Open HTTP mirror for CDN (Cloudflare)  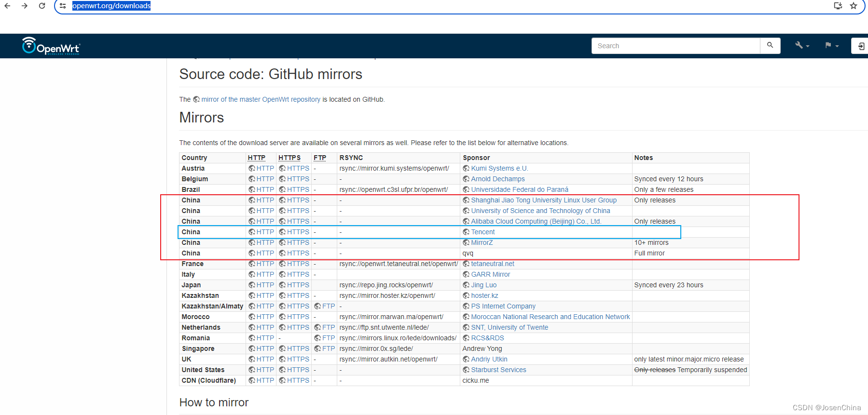coord(265,380)
